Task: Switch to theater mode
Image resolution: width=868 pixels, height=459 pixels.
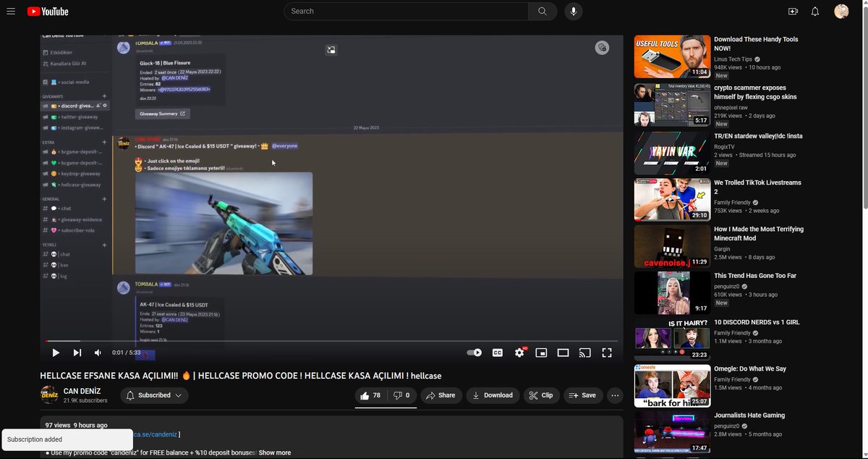Action: coord(563,353)
